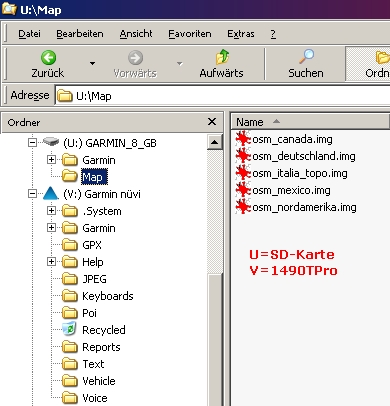Click the .System folder icon
The height and width of the screenshot is (406, 390).
tap(70, 211)
